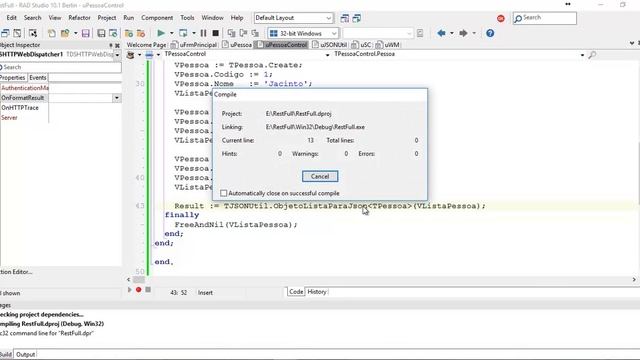This screenshot has height=360, width=640.
Task: Open the TPessoaControl.Pessoa method dropdown
Action: (x=582, y=55)
